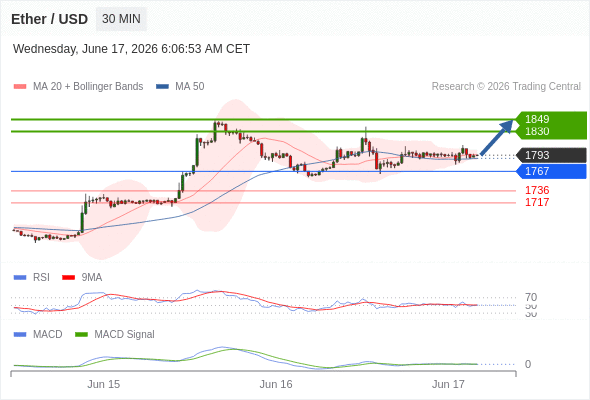Select the 30 MIN timeframe badge
Viewport: 590px width, 400px height.
121,19
